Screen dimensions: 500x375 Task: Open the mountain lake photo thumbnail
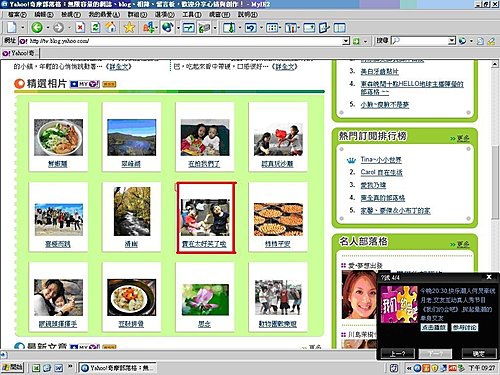click(x=132, y=137)
